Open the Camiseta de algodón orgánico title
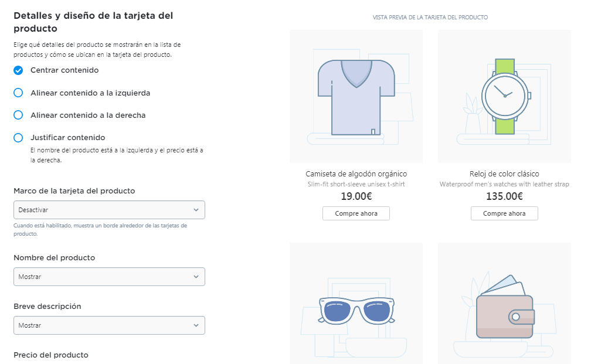591x364 pixels. click(x=356, y=174)
